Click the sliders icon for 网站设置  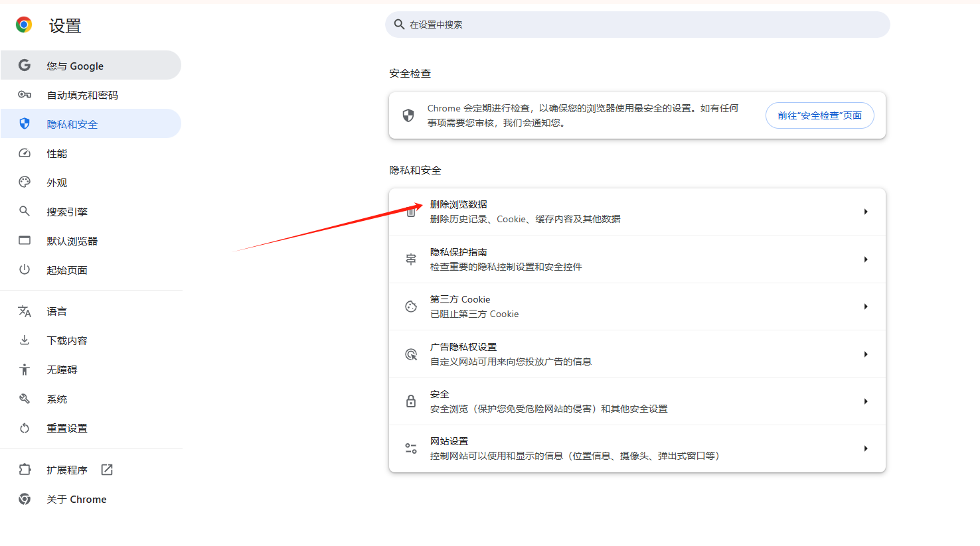click(x=411, y=448)
